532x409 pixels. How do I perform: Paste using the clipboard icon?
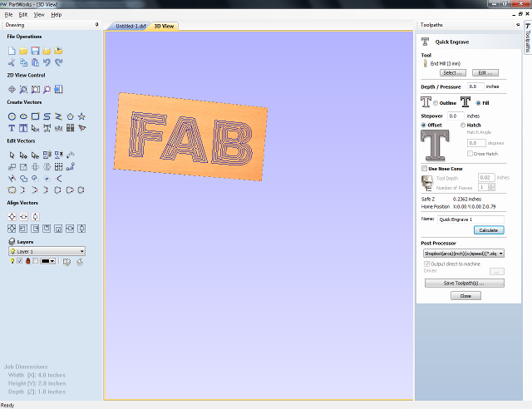(35, 62)
